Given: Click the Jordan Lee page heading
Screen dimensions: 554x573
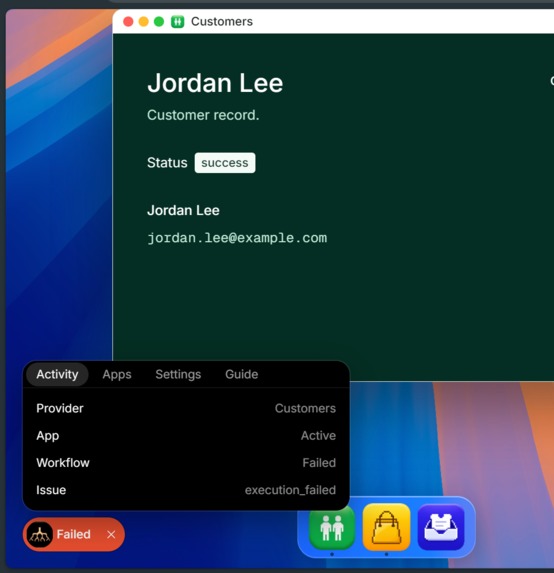Looking at the screenshot, I should [215, 83].
